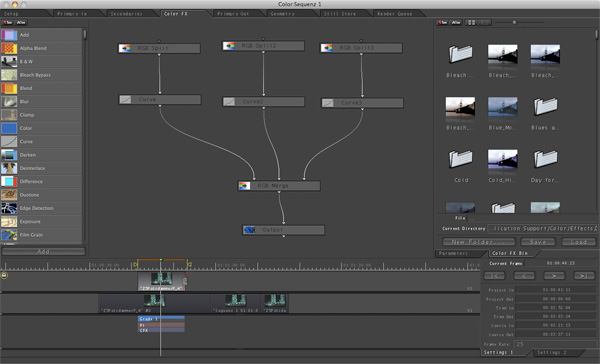
Task: Click the Curve3 node in the tree
Action: 362,103
